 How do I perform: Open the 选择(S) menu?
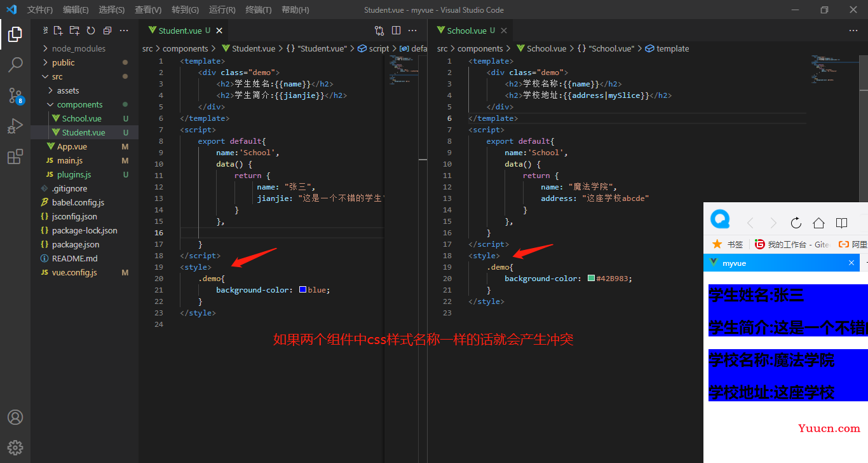[x=112, y=10]
